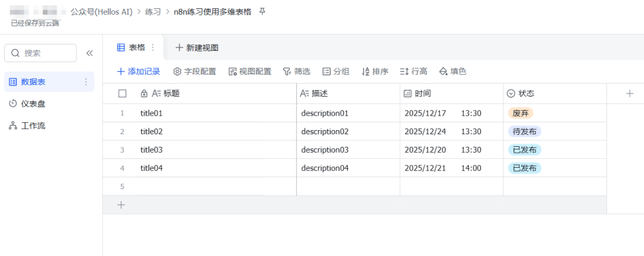Image resolution: width=644 pixels, height=256 pixels.
Task: Click the magnifier icon in the search box
Action: [16, 53]
